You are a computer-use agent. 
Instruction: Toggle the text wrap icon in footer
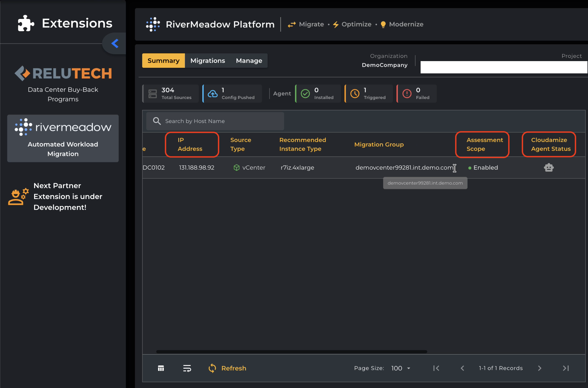click(x=187, y=368)
